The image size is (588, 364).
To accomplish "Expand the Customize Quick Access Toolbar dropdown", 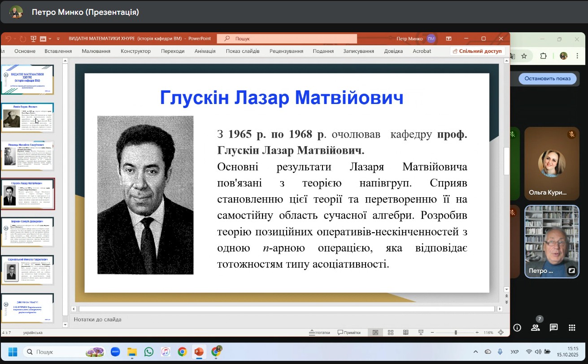I will coord(57,39).
